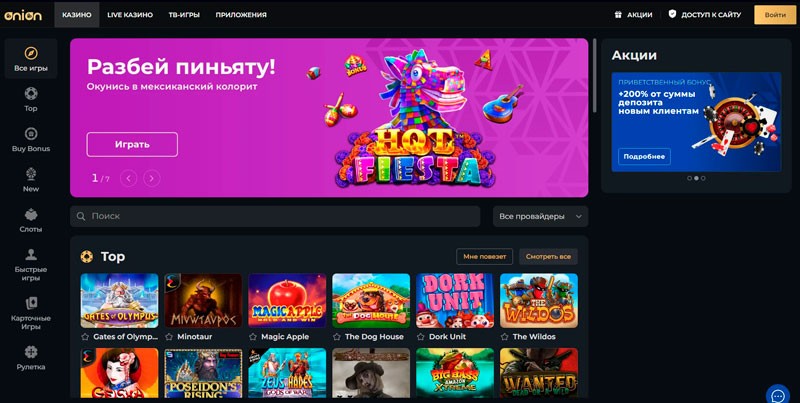The width and height of the screenshot is (800, 403).
Task: Click the Войти login button
Action: pos(775,15)
